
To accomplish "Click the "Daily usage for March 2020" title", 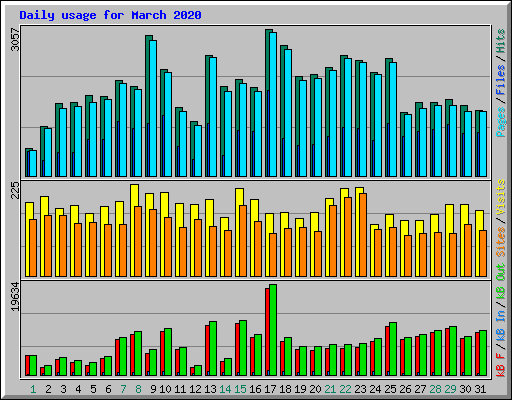I will pyautogui.click(x=110, y=15).
